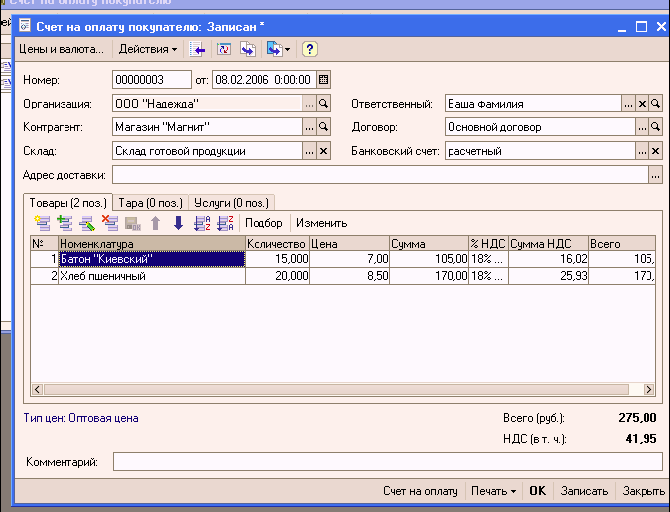
Task: Sort table rows ascending A to Z
Action: pyautogui.click(x=201, y=223)
